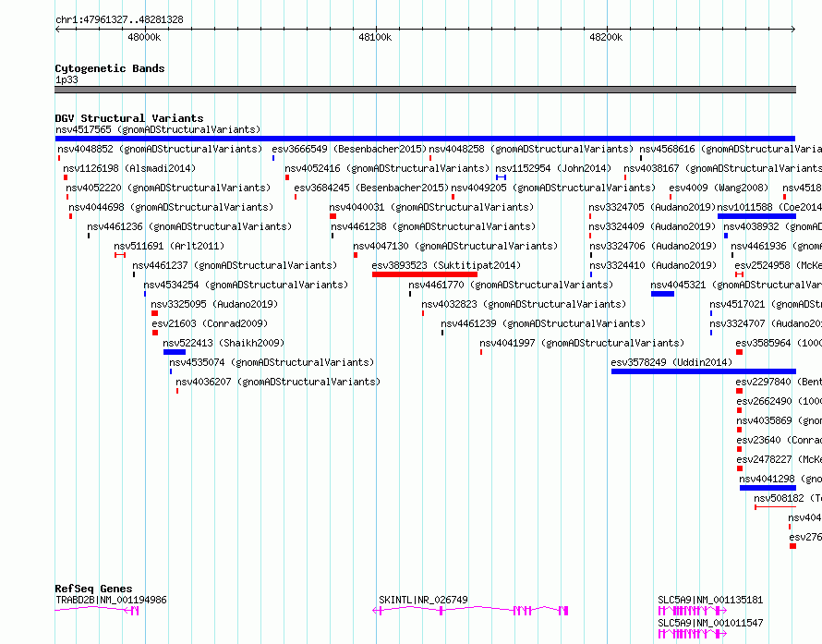The height and width of the screenshot is (644, 822).
Task: Select the SLC5A9|NM_001135181 gene label
Action: (x=710, y=600)
